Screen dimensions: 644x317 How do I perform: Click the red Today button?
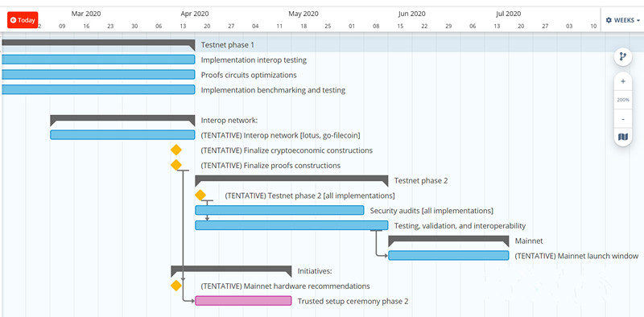(23, 20)
